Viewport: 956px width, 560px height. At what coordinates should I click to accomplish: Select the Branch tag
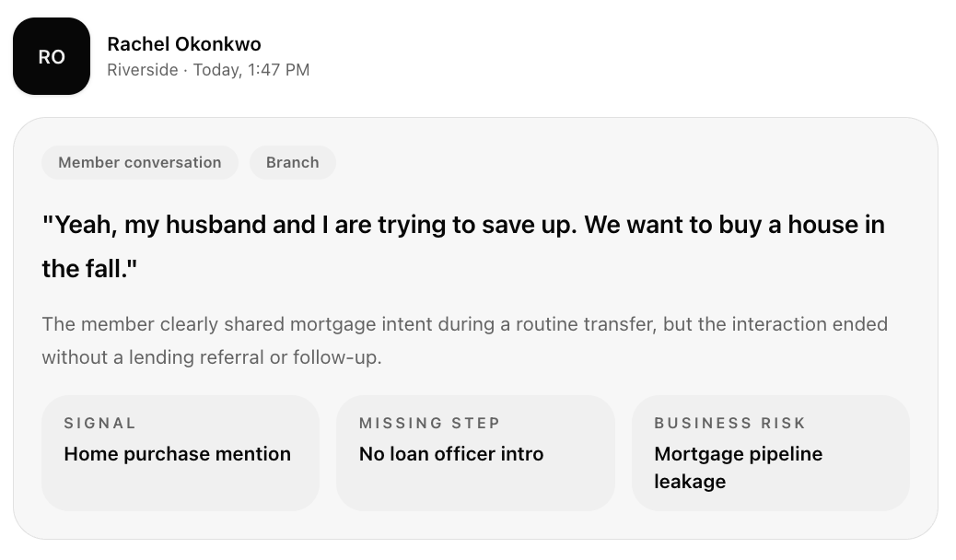[292, 162]
